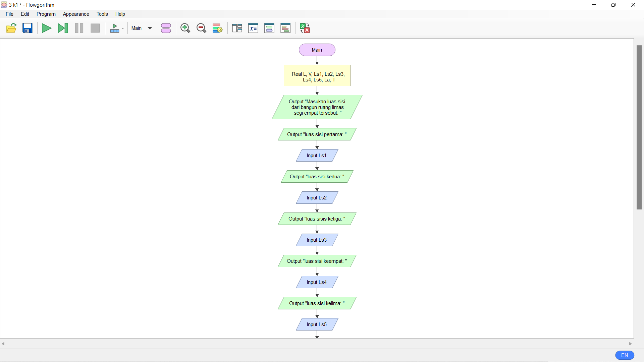Step through the program with the Step icon
Viewport: 644px width, 362px height.
coord(63,28)
